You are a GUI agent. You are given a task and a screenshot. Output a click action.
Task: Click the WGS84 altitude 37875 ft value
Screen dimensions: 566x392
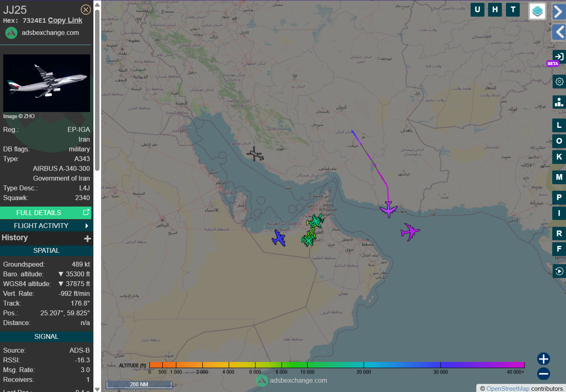tap(74, 284)
